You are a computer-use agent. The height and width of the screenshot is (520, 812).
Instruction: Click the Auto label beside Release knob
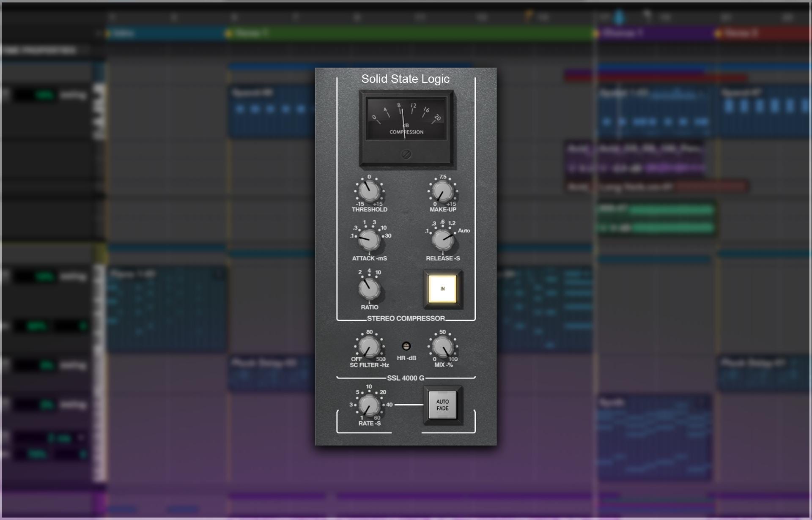pos(464,230)
